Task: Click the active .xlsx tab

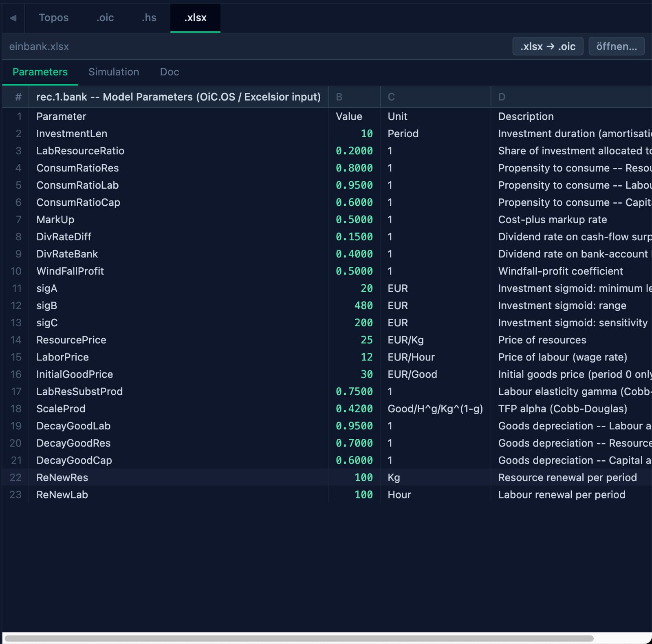Action: (195, 18)
